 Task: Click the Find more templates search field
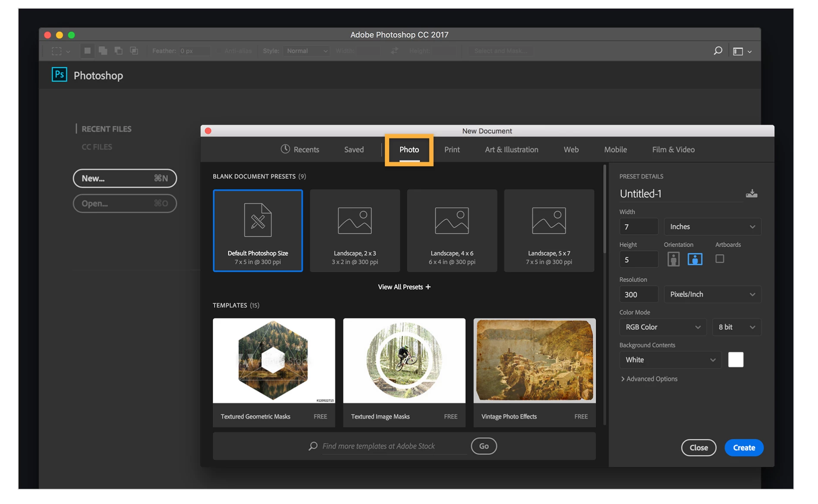[394, 446]
